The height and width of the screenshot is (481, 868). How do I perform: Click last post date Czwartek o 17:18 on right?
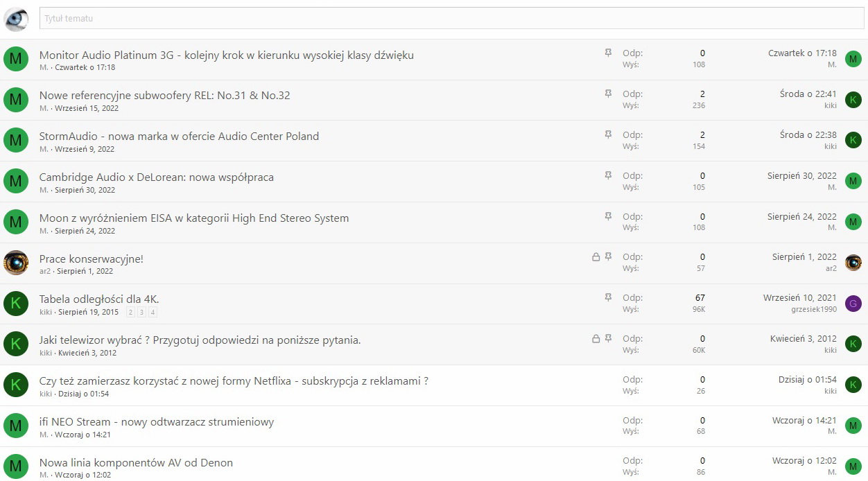[802, 53]
